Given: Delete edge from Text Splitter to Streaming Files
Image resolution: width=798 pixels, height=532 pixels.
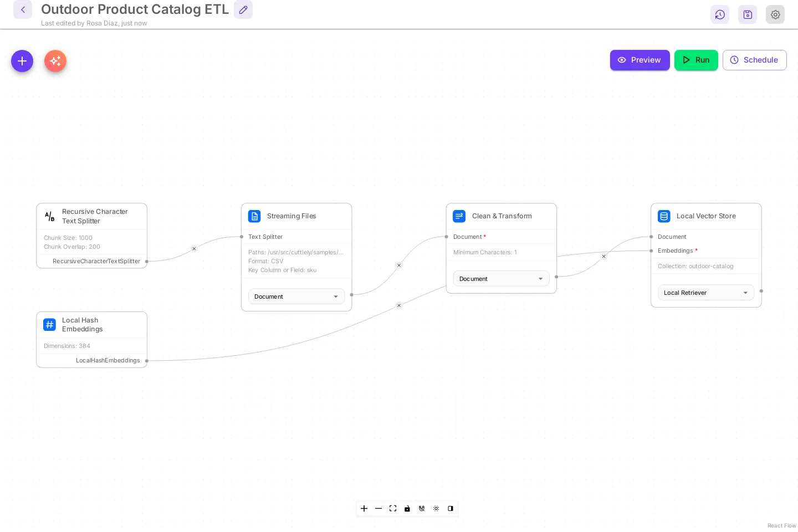Looking at the screenshot, I should click(x=194, y=249).
